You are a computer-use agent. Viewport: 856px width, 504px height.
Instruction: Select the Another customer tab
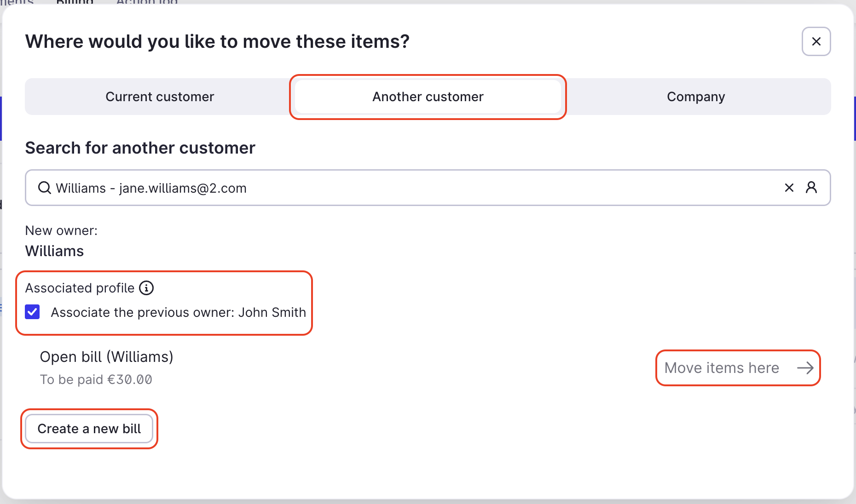point(428,97)
